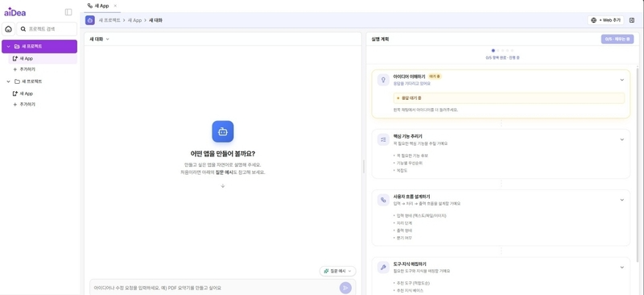Click the bullet 출력 형태
This screenshot has height=295, width=644.
[404, 231]
